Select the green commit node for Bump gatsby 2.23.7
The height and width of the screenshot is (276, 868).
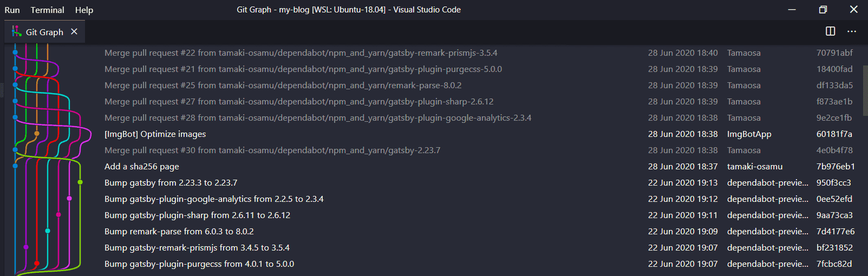tap(80, 182)
